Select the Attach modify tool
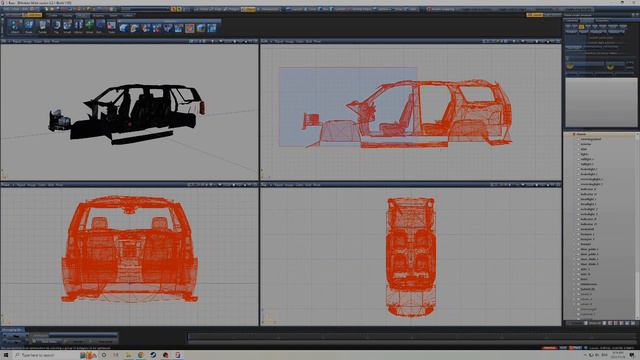640x360 pixels. (15, 27)
